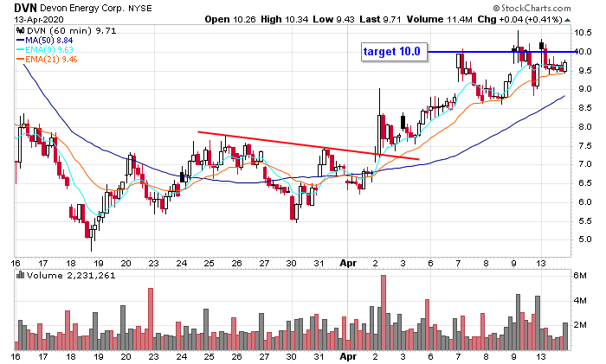Click the EMA(21) 9.46 legend text
Viewport: 606px width, 364px height.
pos(51,59)
